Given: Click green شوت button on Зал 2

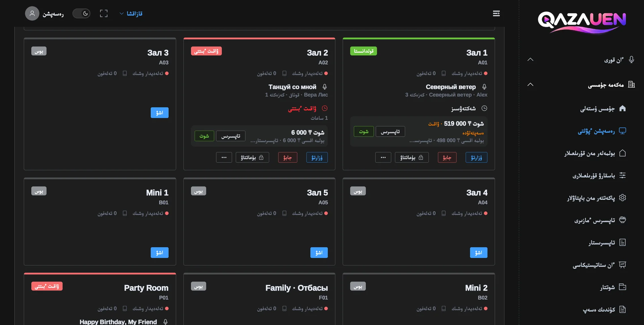Looking at the screenshot, I should [x=204, y=136].
